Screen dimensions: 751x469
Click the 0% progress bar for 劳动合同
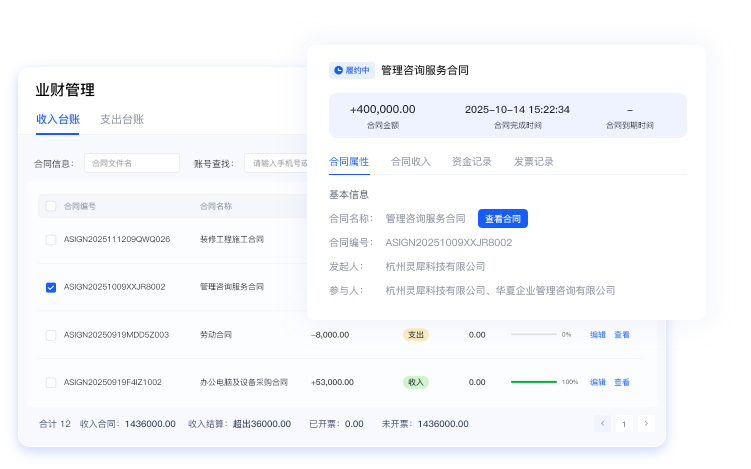[534, 334]
